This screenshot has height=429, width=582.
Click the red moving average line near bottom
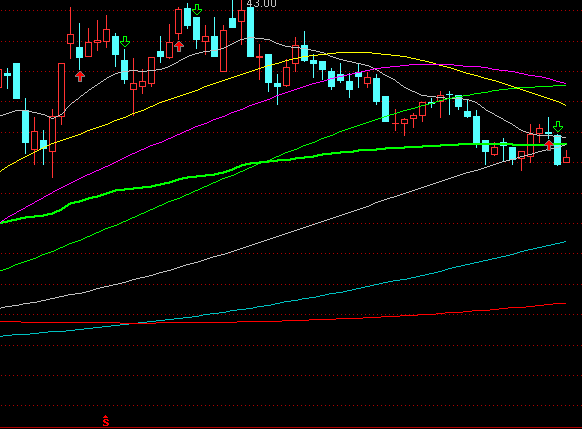pyautogui.click(x=371, y=318)
